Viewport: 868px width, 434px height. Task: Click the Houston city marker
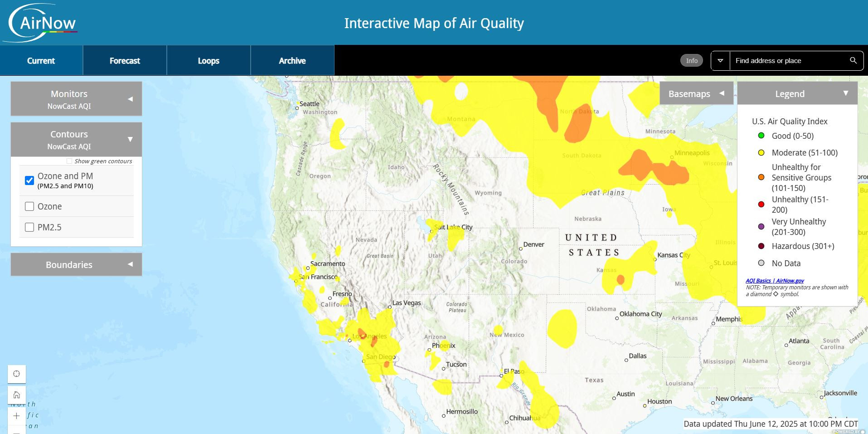point(645,406)
